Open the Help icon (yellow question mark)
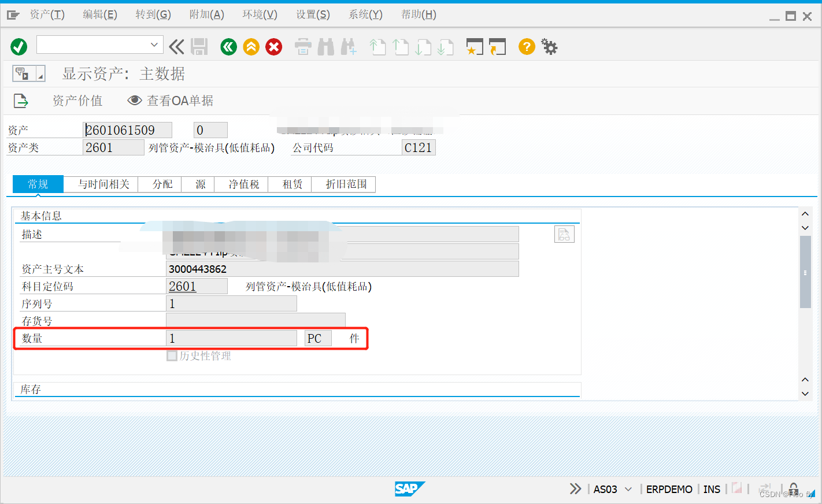This screenshot has height=504, width=822. (x=526, y=46)
